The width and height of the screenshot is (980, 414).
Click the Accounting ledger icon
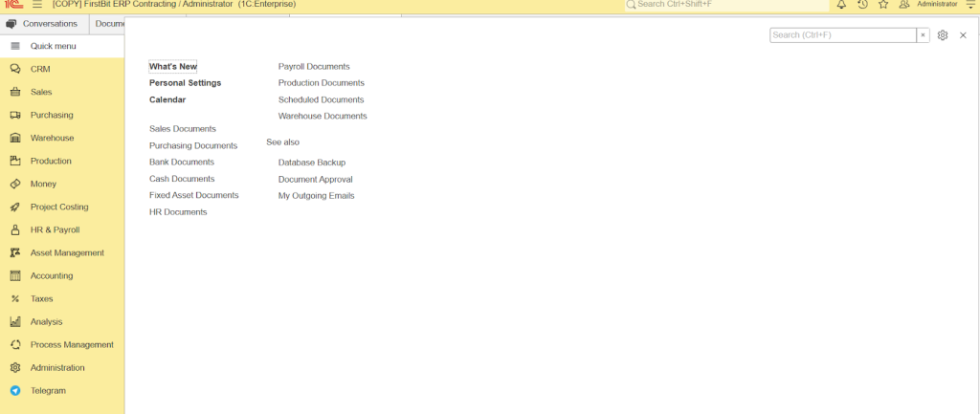point(15,276)
